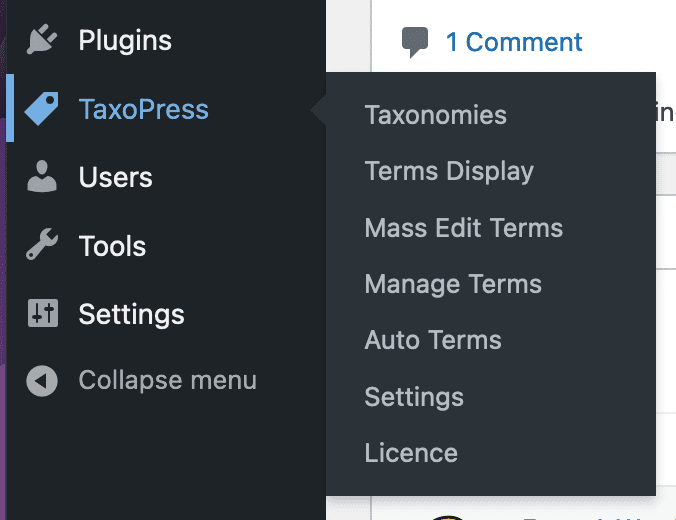Click the Collapse menu arrow icon
The height and width of the screenshot is (520, 676).
click(42, 381)
